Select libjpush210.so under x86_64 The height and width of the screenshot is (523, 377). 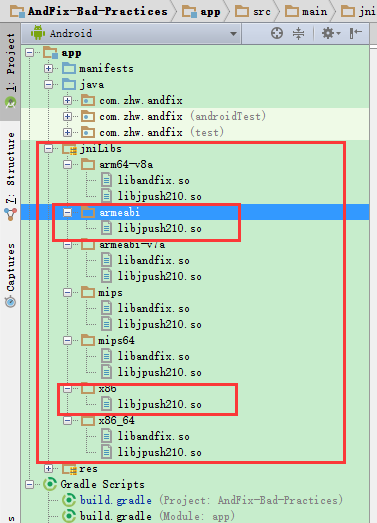point(159,453)
